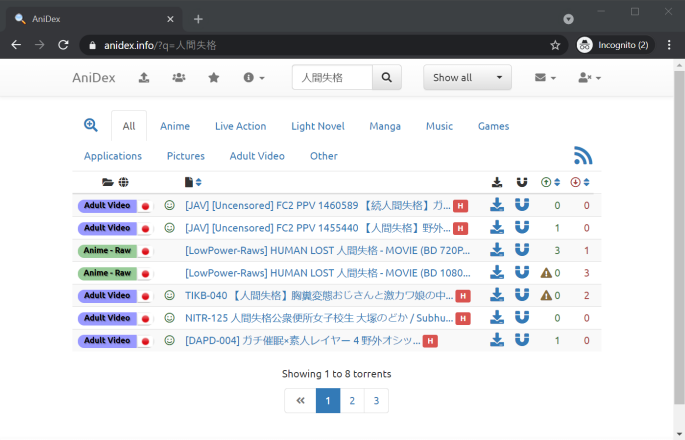
Task: Switch to the Music tab
Action: [x=439, y=126]
